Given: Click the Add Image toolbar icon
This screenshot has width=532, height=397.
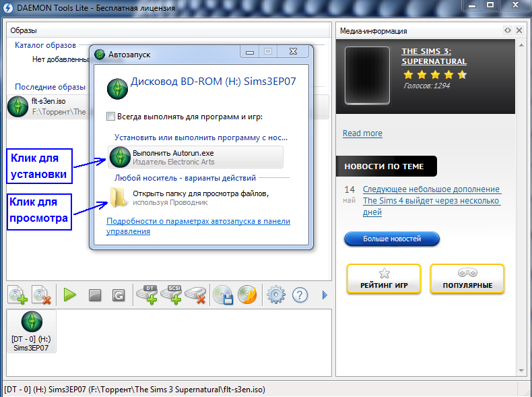Looking at the screenshot, I should coord(18,295).
